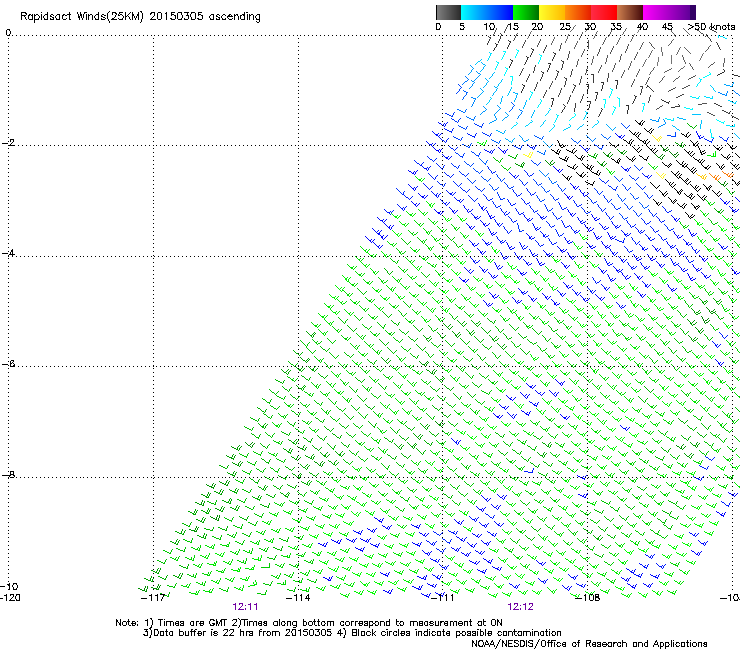Viewport: 740px width, 650px height.
Task: Click the 'NOAA/NESDIS/Office of Research and Applications' credit
Action: click(x=589, y=644)
